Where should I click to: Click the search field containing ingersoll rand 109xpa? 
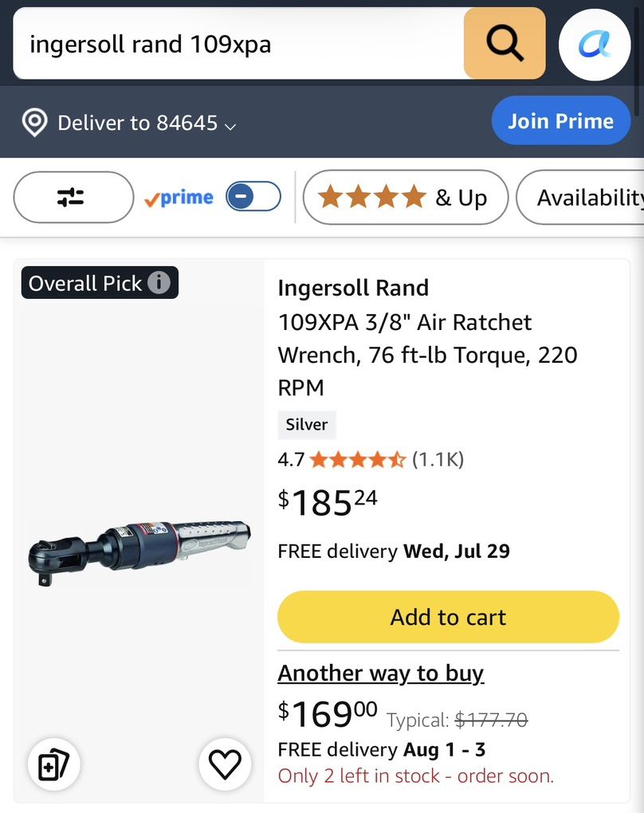click(x=238, y=44)
